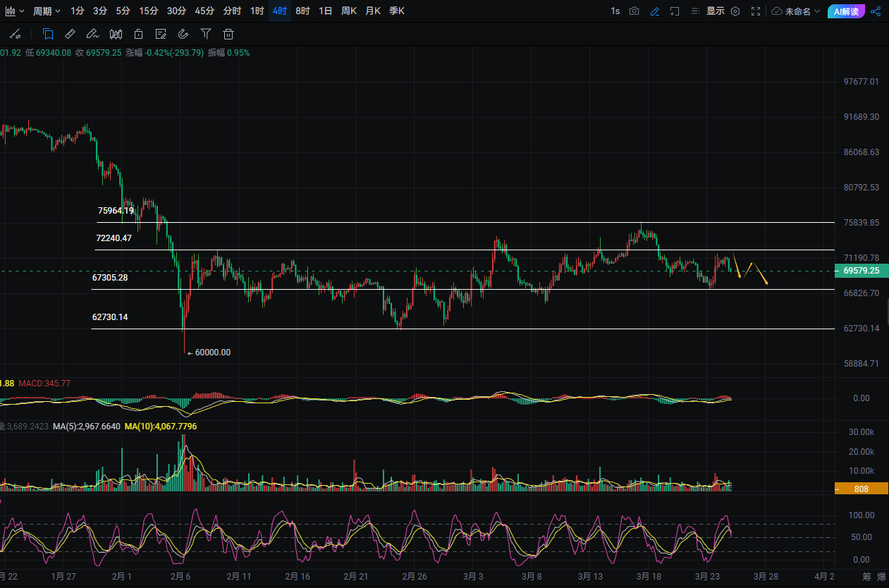The image size is (889, 588).
Task: Select the 15分 timeframe tab
Action: pos(149,11)
